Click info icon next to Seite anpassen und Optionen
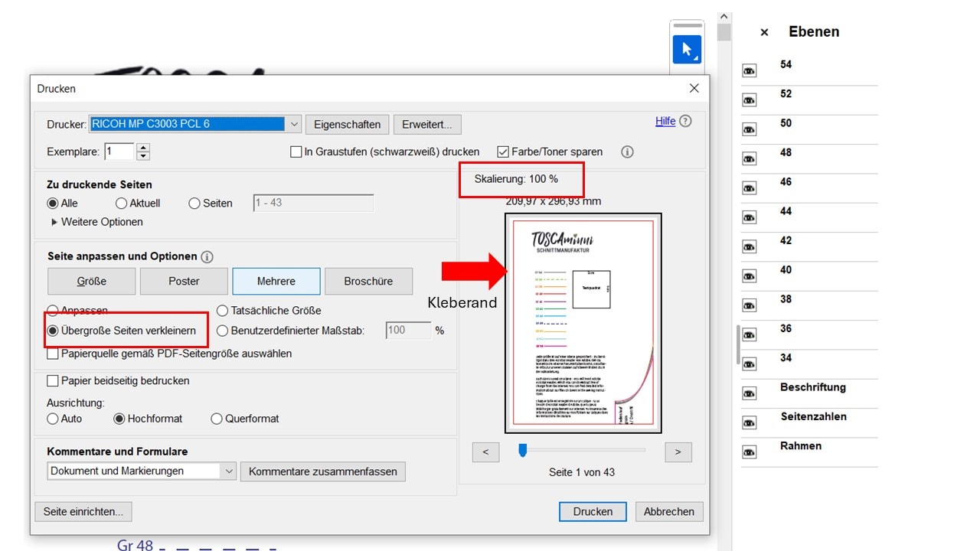The height and width of the screenshot is (551, 980). (207, 257)
